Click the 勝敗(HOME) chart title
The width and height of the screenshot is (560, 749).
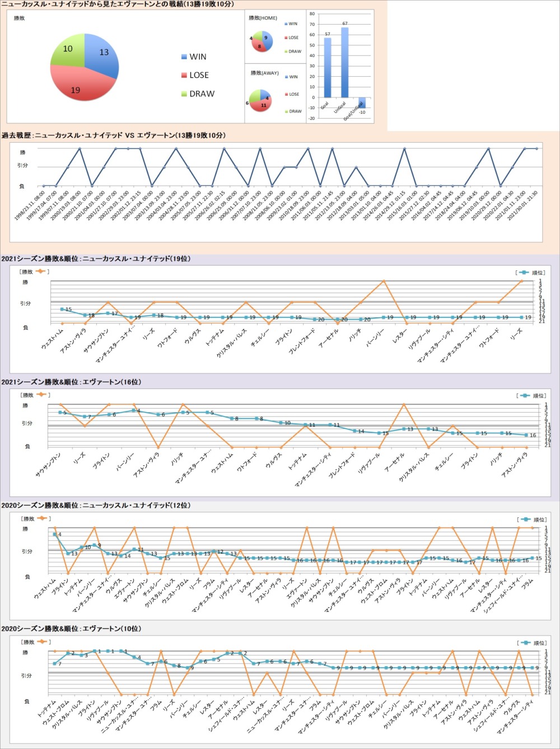pos(263,18)
